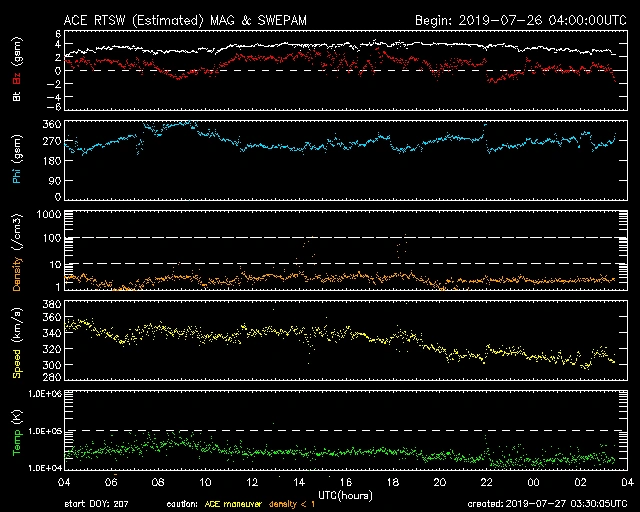Screen dimensions: 640x512
Task: Click the 'start DOY: 207' text
Action: (x=96, y=504)
